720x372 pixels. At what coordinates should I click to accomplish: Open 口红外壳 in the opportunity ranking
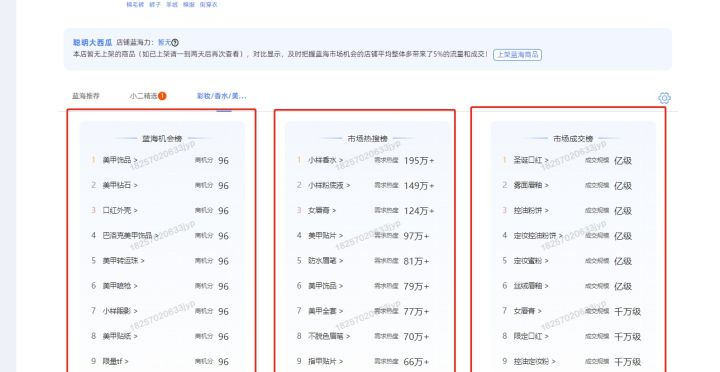click(x=120, y=210)
